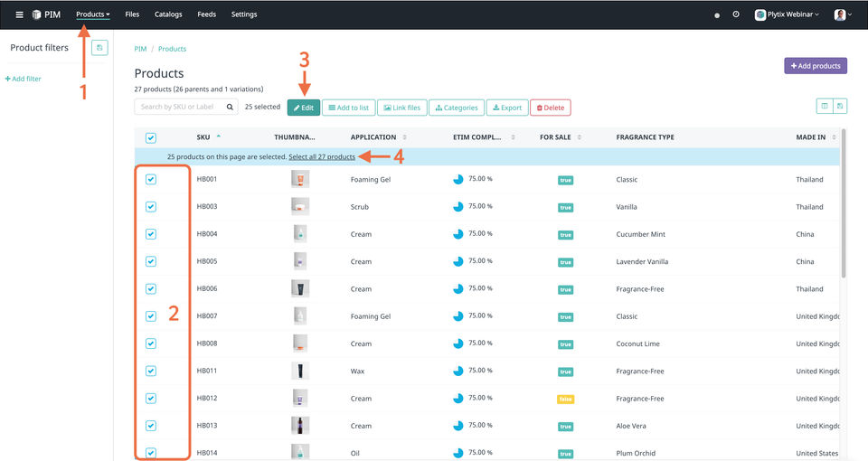Viewport: 868px width, 461px height.
Task: Click the Export button
Action: (x=507, y=108)
